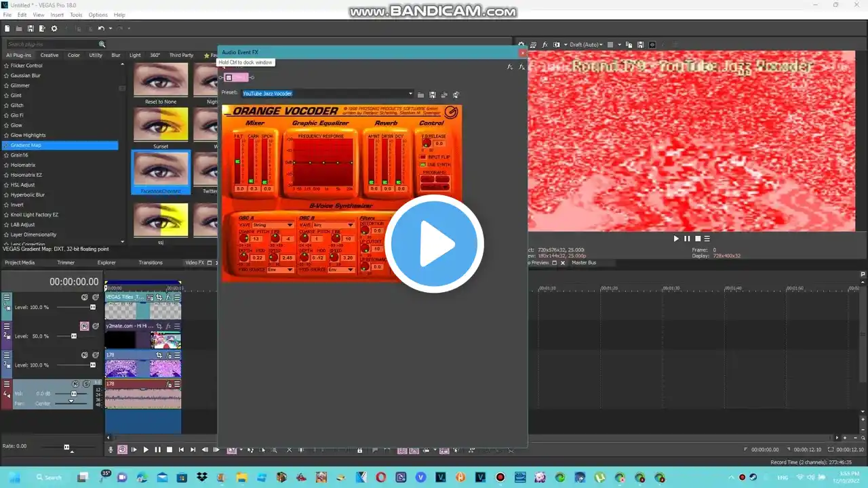The height and width of the screenshot is (488, 868).
Task: Click the Rate slider below the track list
Action: 66,447
